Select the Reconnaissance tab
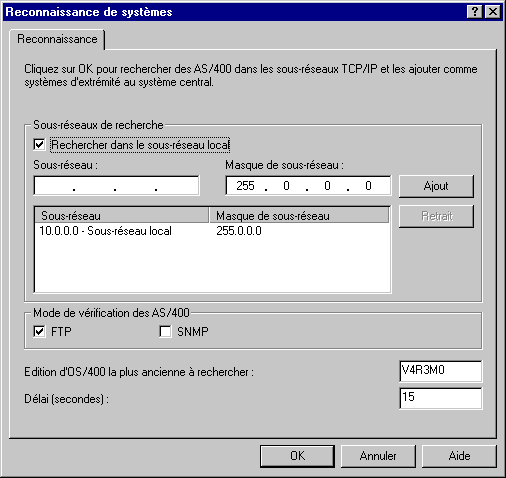The image size is (506, 478). pyautogui.click(x=57, y=39)
